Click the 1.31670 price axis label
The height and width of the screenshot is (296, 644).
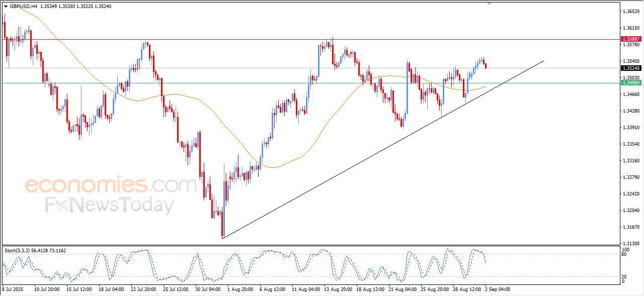click(x=631, y=227)
